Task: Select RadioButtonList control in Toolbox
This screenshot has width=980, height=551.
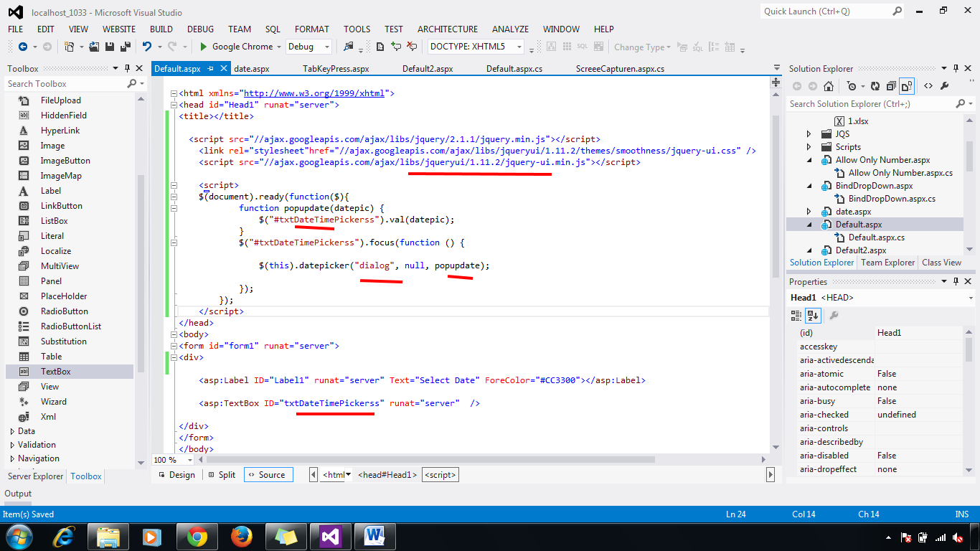Action: [70, 326]
